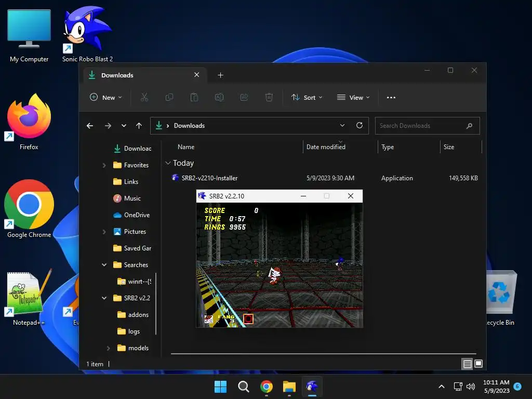Open the network tray icon

pyautogui.click(x=458, y=387)
